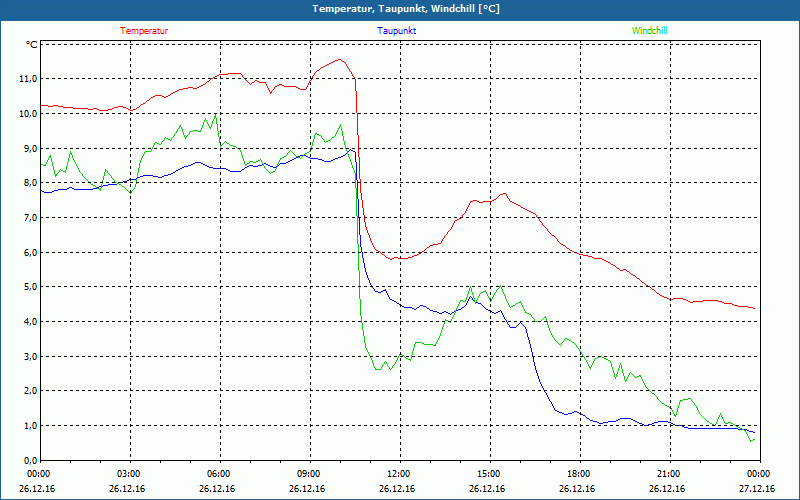Click the '3,0' y-axis value
800x500 pixels.
(x=31, y=356)
